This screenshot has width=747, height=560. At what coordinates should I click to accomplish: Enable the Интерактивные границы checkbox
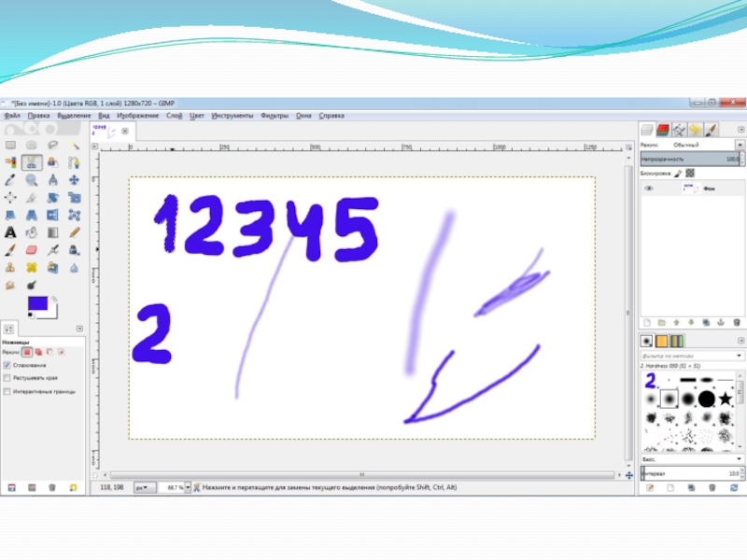7,391
